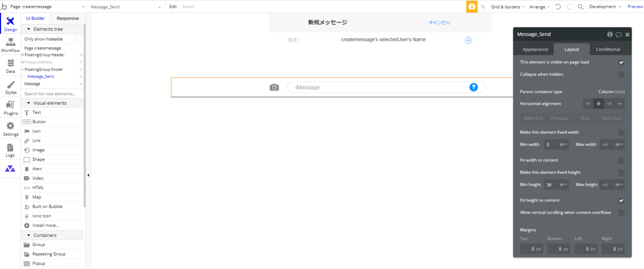The width and height of the screenshot is (644, 269).
Task: Enable 'Allow vertical scrolling when content overflows'
Action: (x=621, y=213)
